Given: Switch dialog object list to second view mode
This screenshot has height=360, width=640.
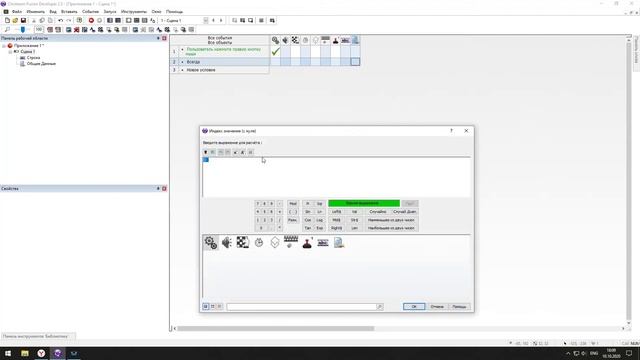Looking at the screenshot, I should coord(213,307).
